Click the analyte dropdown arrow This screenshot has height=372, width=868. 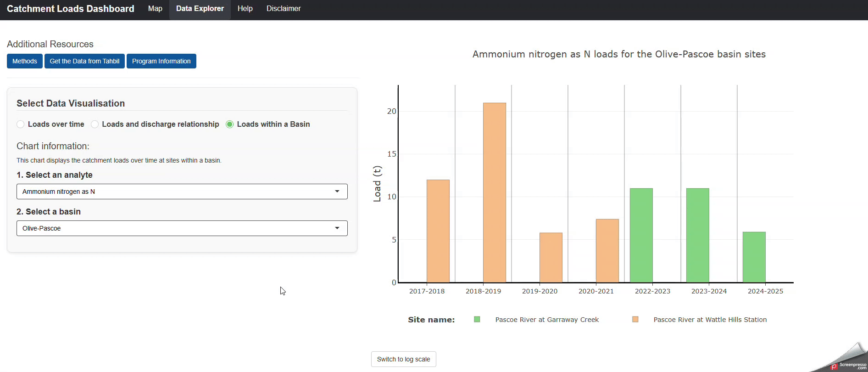[337, 192]
